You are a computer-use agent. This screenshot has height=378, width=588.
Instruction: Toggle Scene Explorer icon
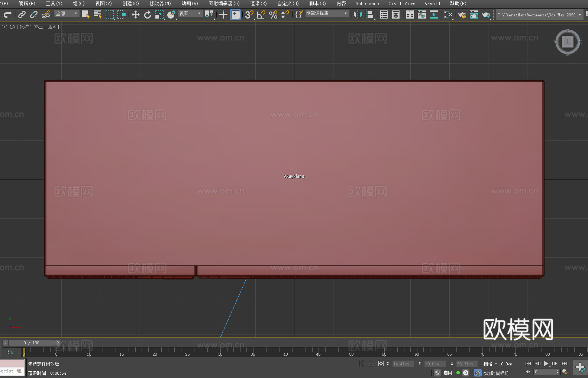[x=384, y=14]
